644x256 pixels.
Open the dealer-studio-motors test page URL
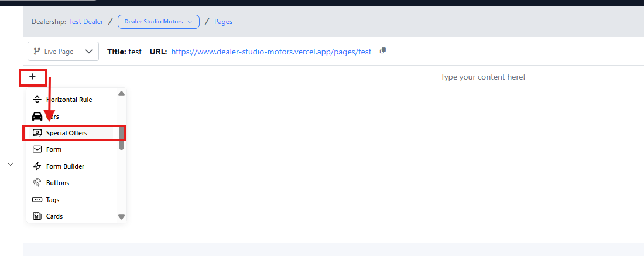coord(271,52)
